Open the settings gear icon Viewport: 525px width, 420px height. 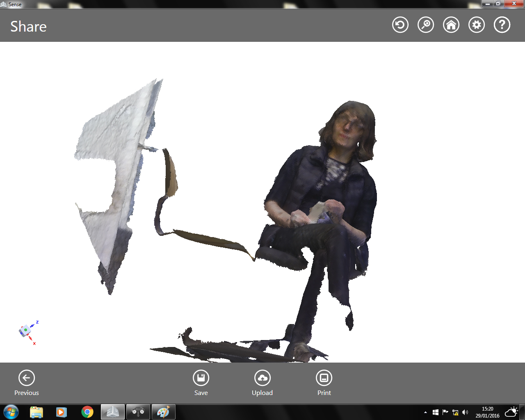click(x=477, y=25)
